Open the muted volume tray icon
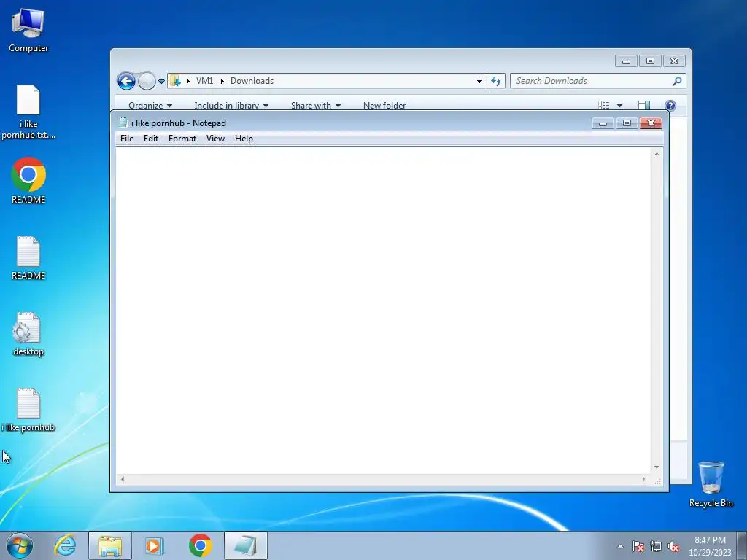This screenshot has height=560, width=747. (x=673, y=546)
